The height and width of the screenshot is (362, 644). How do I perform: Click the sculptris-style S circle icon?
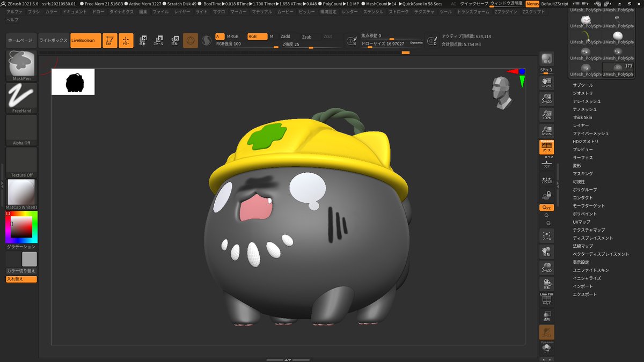[207, 41]
